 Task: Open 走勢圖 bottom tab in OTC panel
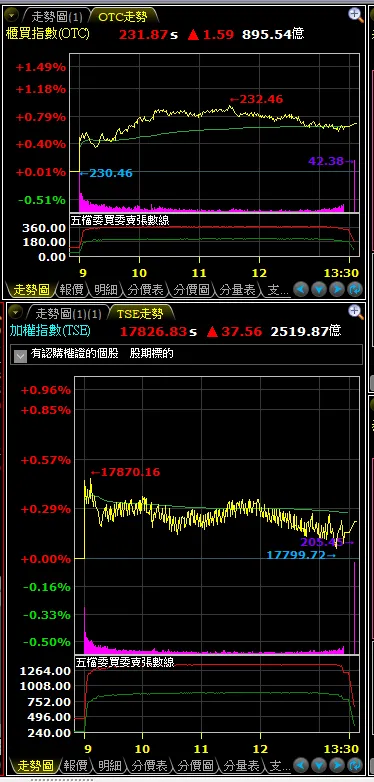tap(31, 289)
